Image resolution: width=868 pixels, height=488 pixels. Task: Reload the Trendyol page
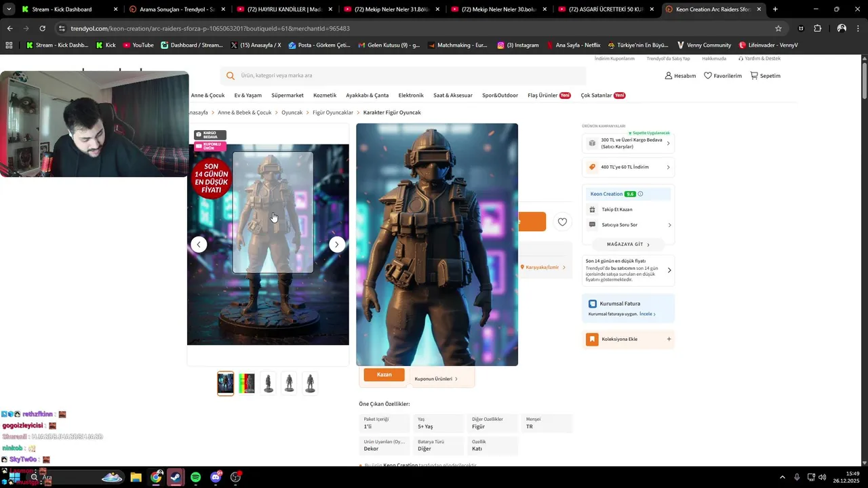pos(42,28)
